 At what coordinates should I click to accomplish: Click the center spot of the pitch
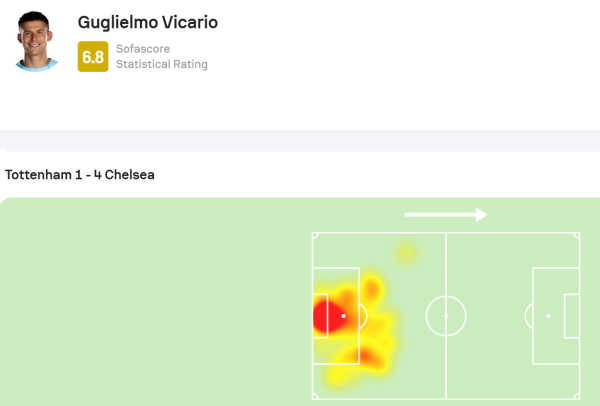[x=446, y=316]
